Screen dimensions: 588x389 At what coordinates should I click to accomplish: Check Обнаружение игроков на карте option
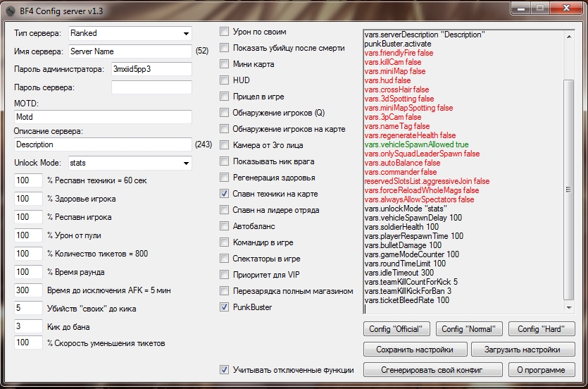[224, 129]
